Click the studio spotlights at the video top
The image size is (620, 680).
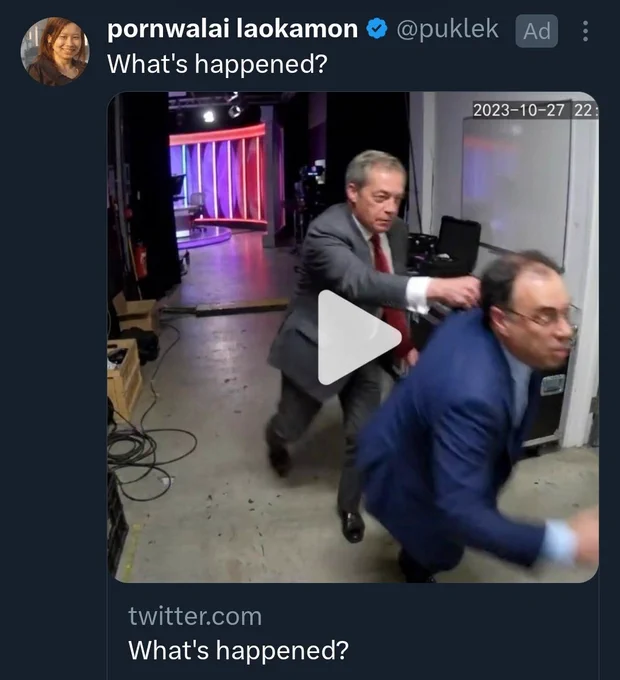click(222, 109)
